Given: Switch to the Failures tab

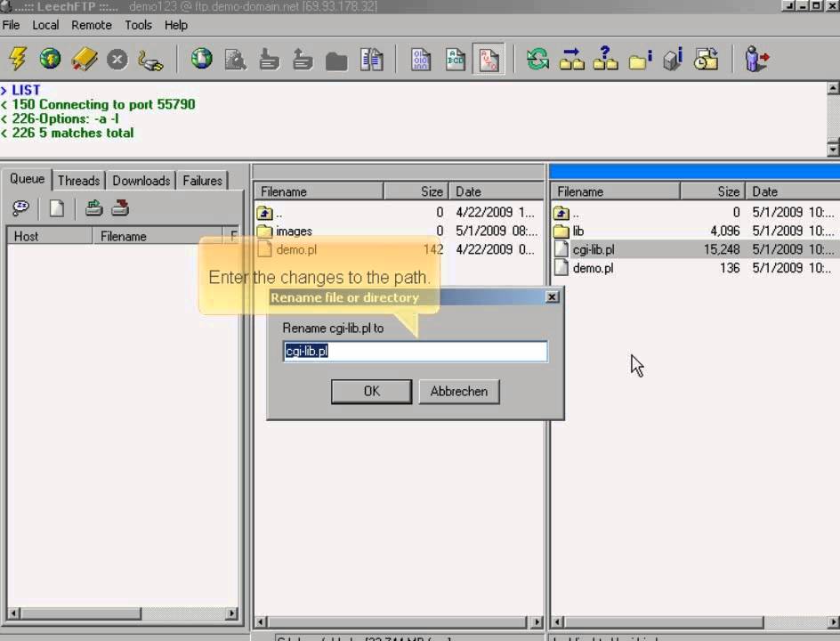Looking at the screenshot, I should pos(202,181).
